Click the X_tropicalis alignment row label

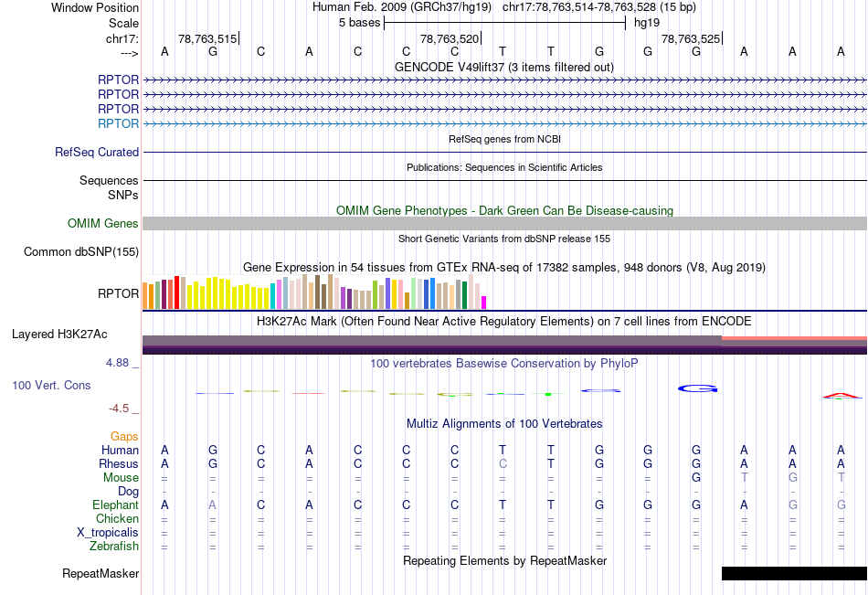tap(108, 533)
